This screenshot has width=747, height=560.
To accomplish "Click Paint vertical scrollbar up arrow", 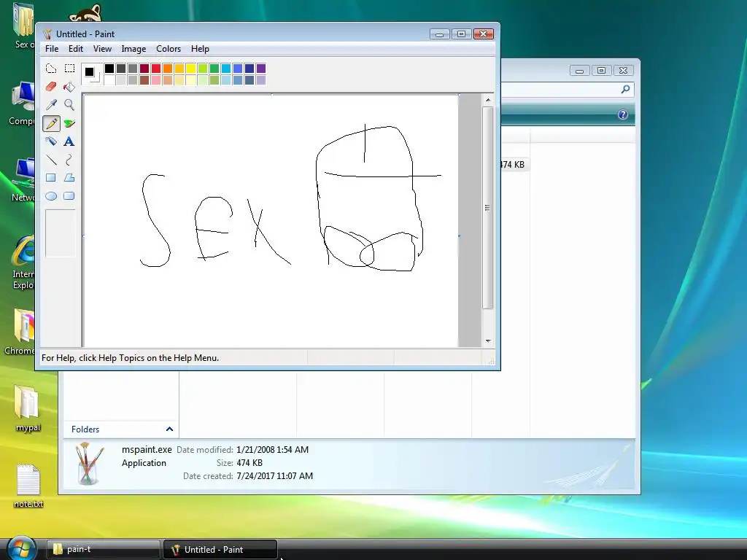I will click(488, 99).
